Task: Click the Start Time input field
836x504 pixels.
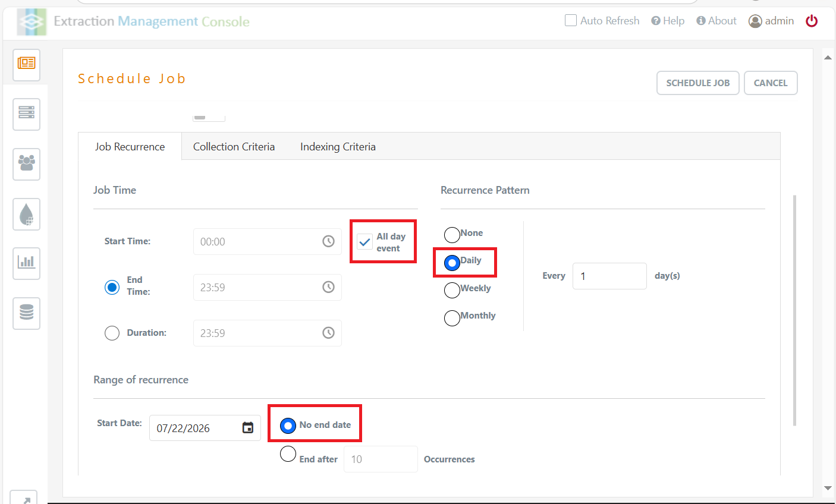Action: click(268, 241)
